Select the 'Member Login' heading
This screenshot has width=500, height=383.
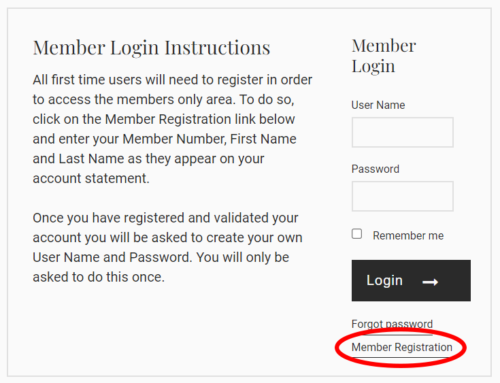(x=383, y=56)
